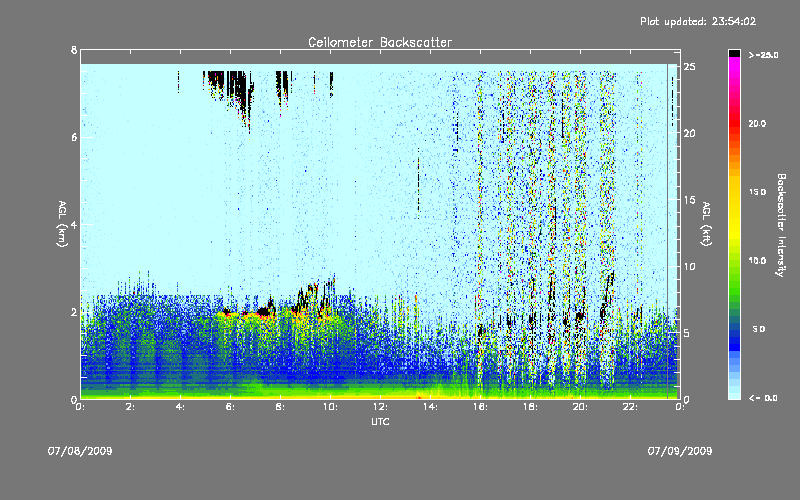Select the 6: hour tick label
Screen dimensions: 800x500
(230, 407)
